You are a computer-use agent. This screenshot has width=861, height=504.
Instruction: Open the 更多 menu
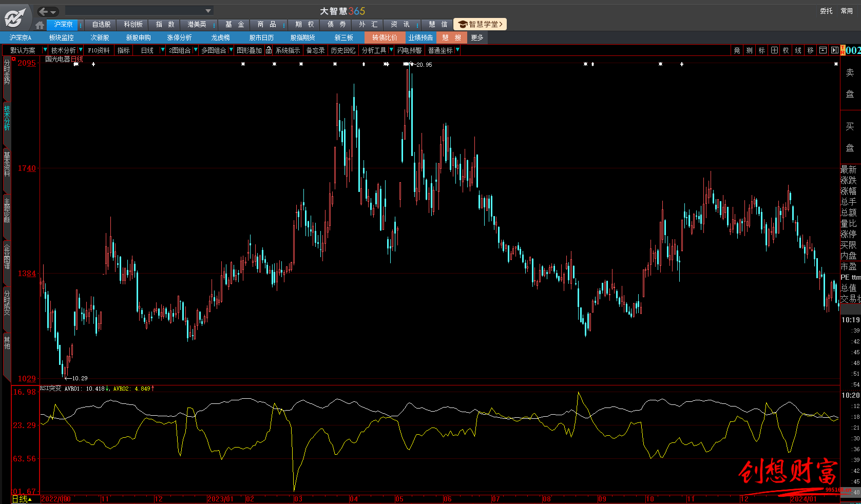(477, 37)
